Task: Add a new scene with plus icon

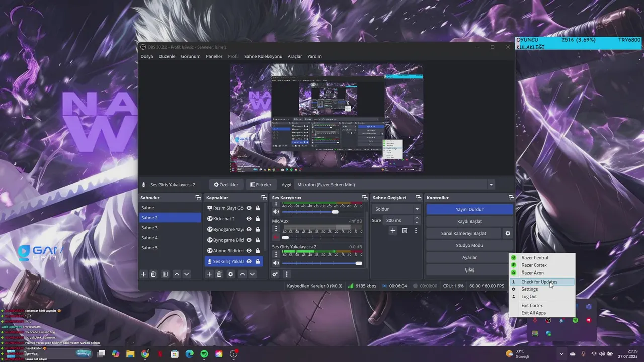Action: 143,274
